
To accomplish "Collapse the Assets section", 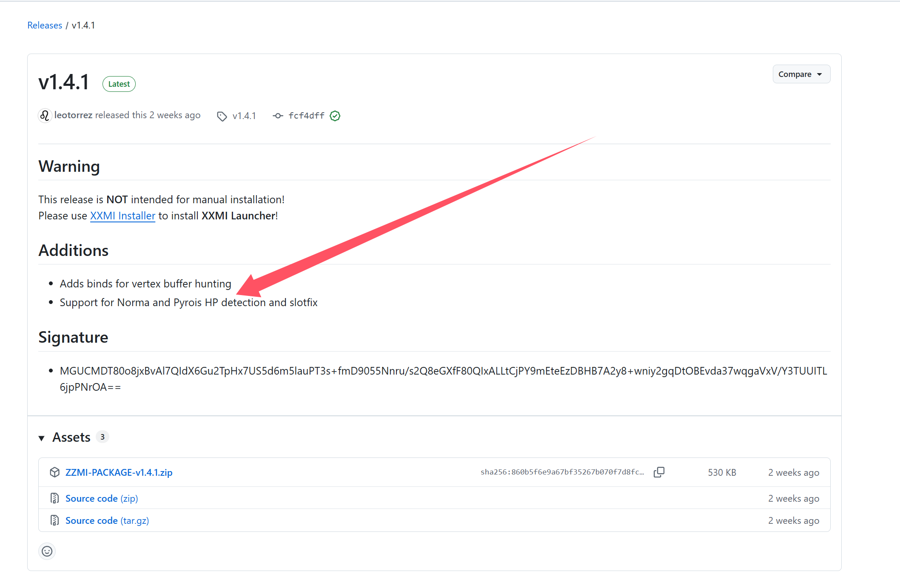I will 41,438.
